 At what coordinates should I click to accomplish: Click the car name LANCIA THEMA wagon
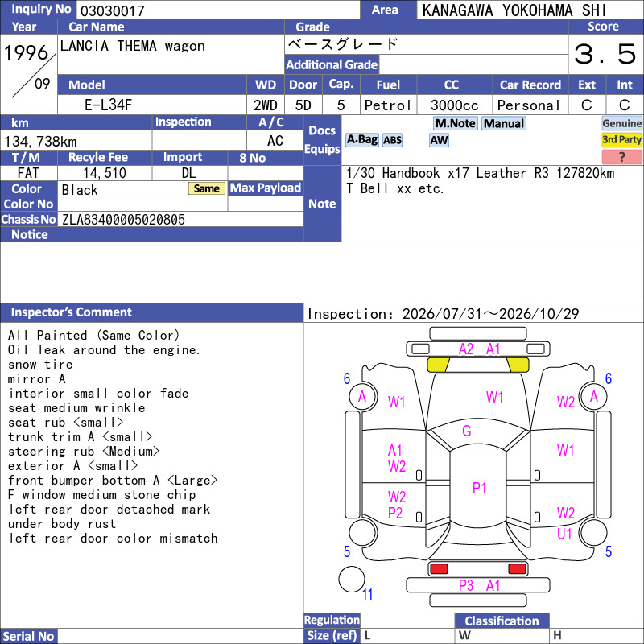[x=132, y=46]
